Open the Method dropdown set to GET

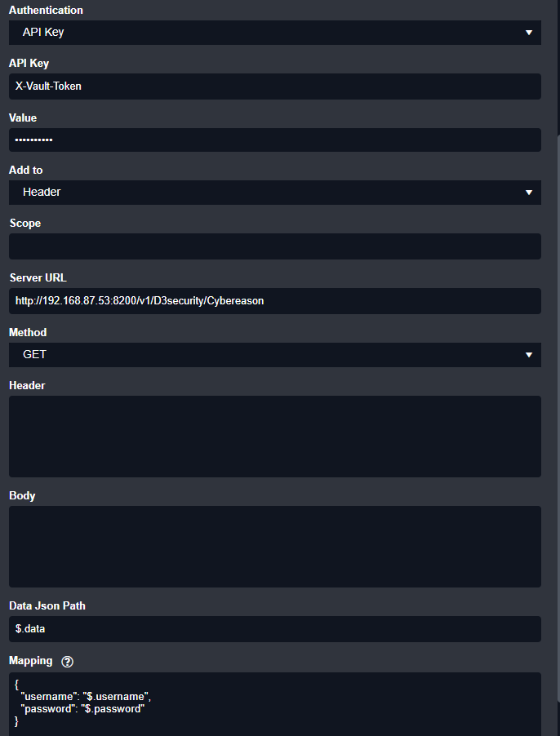pyautogui.click(x=274, y=355)
